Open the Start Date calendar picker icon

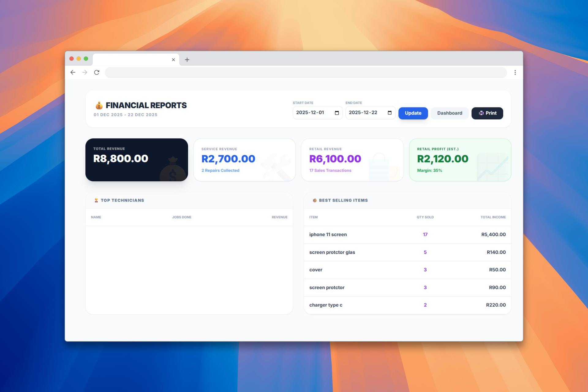[337, 113]
